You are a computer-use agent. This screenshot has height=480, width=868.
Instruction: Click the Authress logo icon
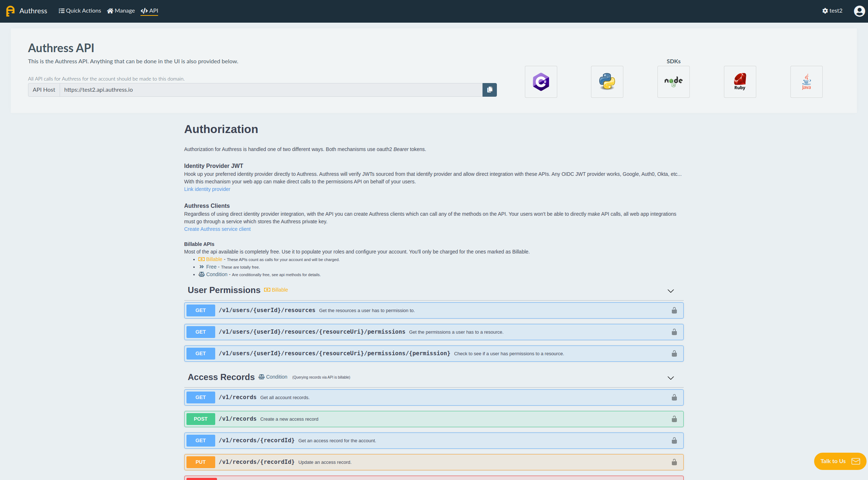10,11
